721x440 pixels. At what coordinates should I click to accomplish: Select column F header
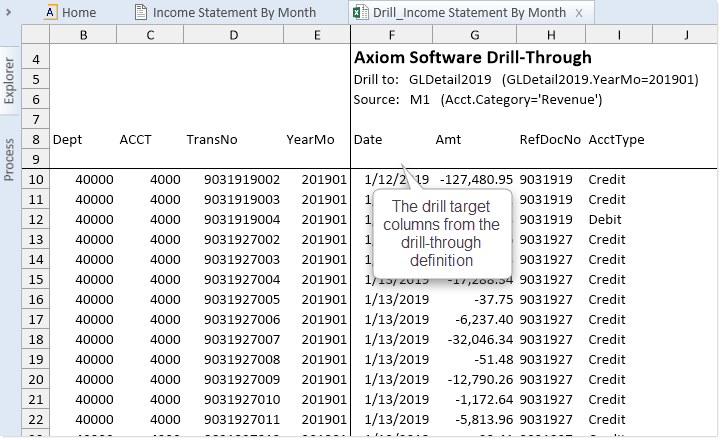tap(391, 35)
